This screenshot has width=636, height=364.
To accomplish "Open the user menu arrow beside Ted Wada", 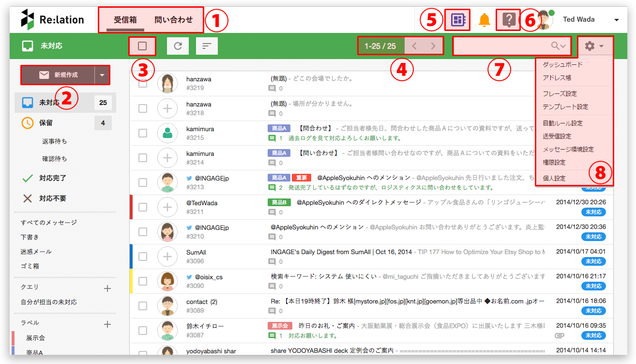I will click(x=617, y=20).
